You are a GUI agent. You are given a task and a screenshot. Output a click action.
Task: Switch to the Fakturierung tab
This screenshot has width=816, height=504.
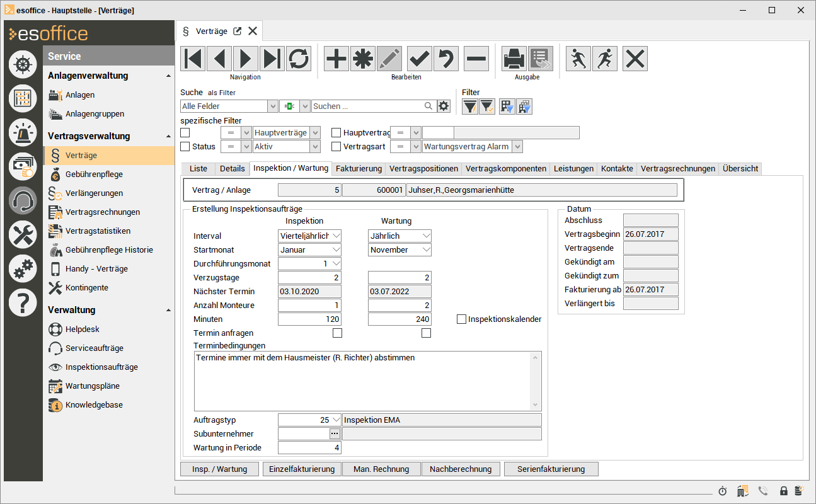pyautogui.click(x=359, y=169)
